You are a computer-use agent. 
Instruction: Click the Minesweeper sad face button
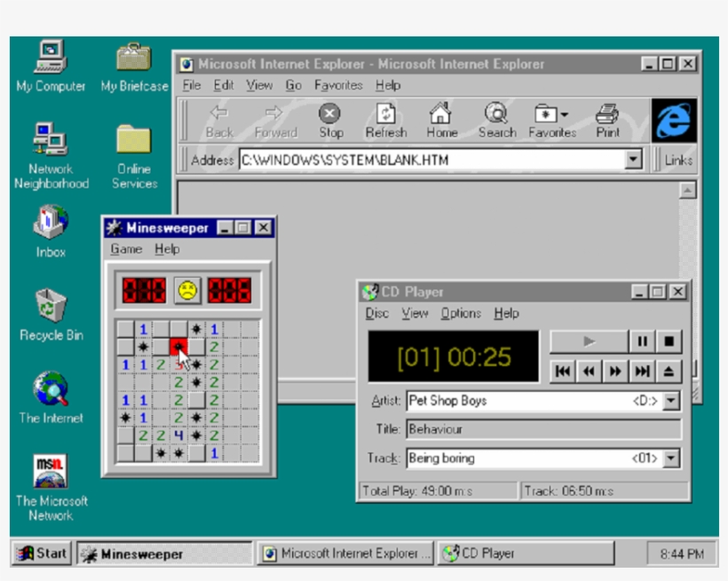pos(187,290)
